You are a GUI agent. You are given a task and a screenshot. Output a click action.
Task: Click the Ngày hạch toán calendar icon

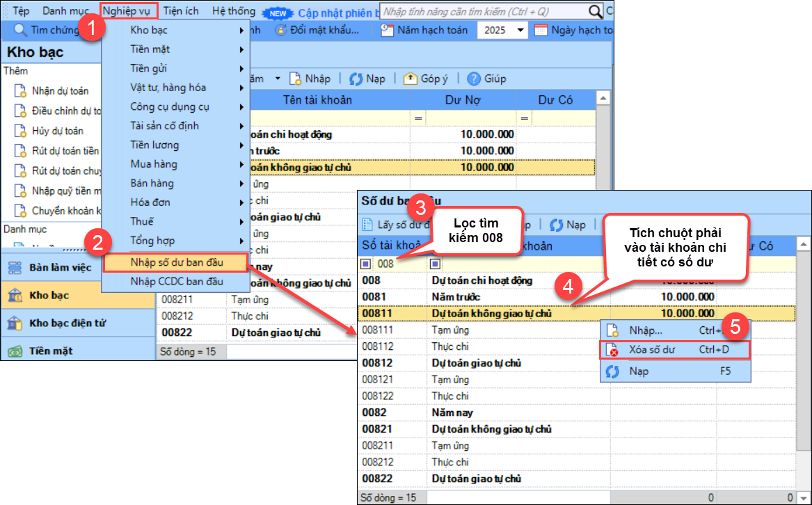(x=541, y=30)
